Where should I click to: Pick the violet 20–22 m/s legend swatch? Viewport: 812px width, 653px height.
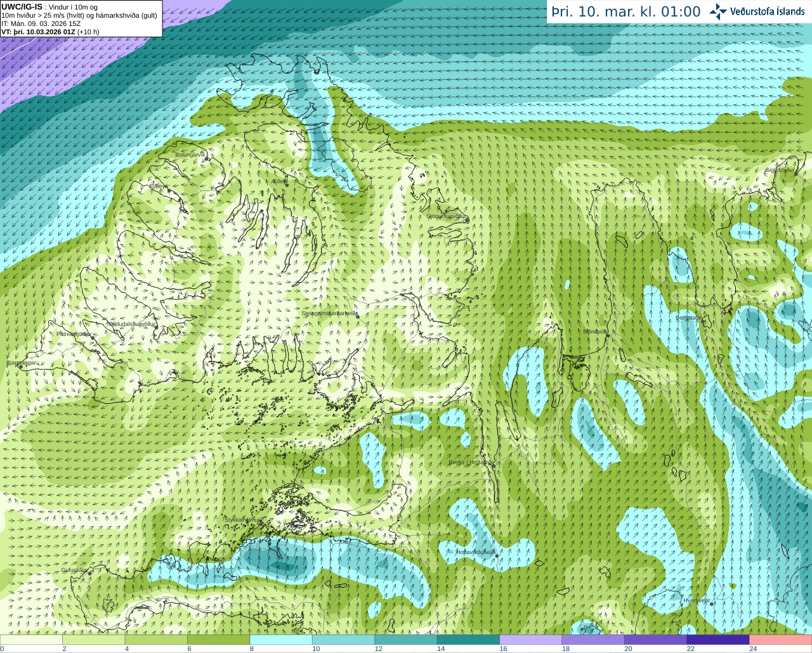click(x=656, y=639)
